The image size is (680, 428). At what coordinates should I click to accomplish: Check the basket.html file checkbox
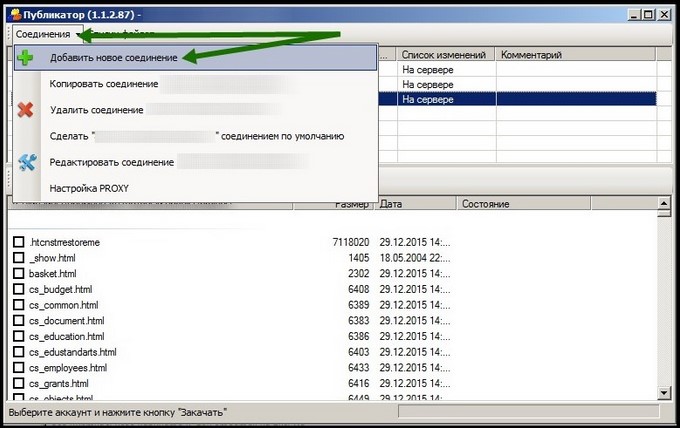click(18, 273)
